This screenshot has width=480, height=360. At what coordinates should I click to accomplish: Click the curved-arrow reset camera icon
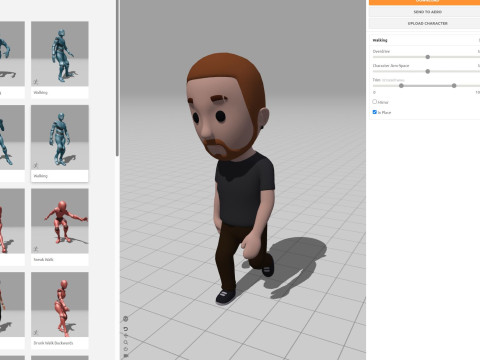tap(126, 329)
